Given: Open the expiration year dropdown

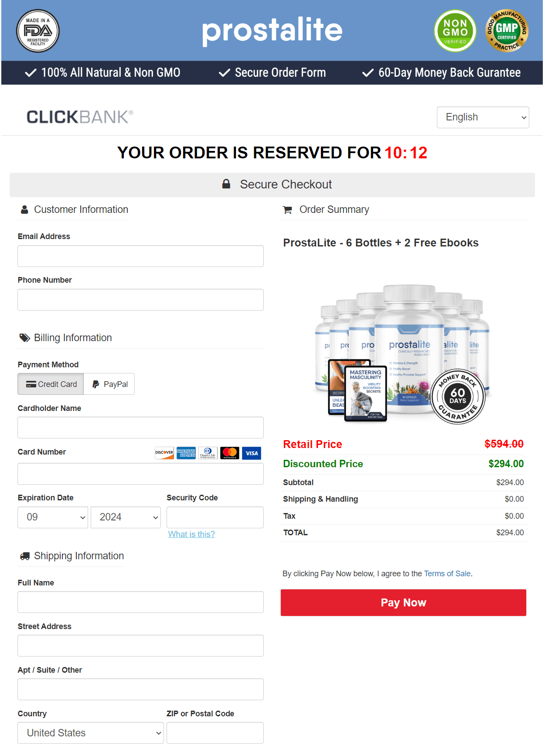Looking at the screenshot, I should click(126, 517).
